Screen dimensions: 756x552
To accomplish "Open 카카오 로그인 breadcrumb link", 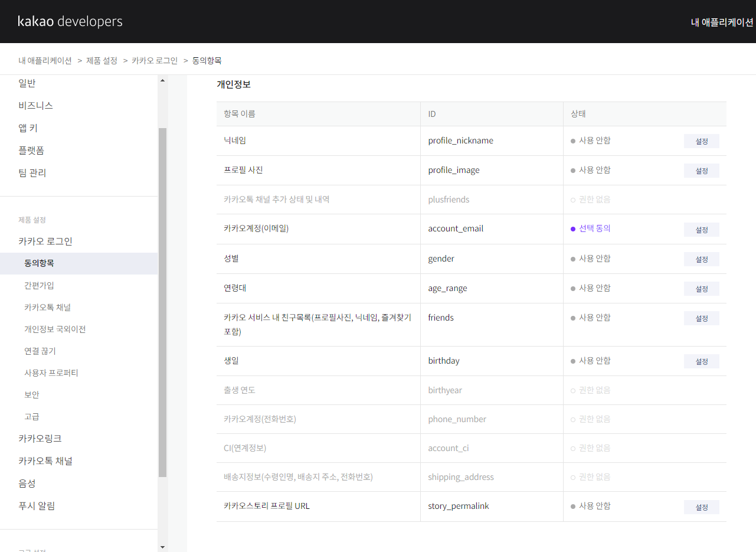I will click(155, 60).
